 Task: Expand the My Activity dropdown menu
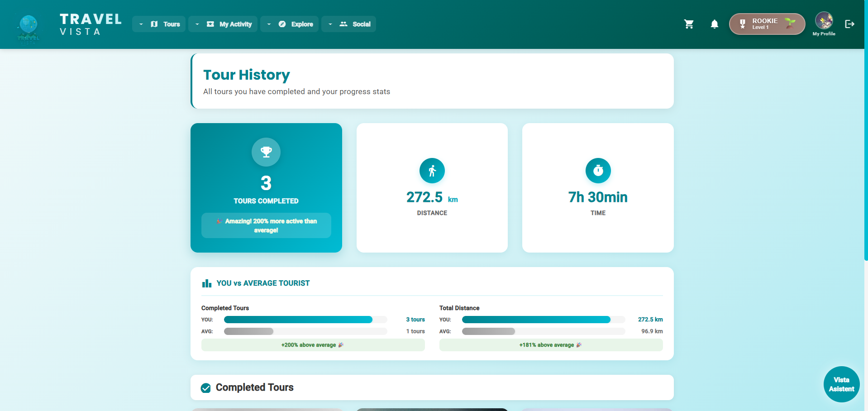coord(223,24)
